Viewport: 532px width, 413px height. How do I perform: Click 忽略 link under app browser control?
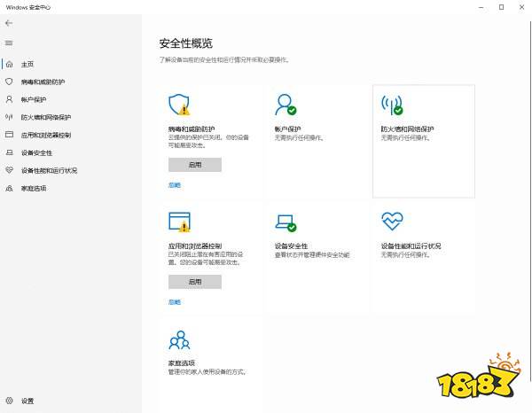click(175, 302)
